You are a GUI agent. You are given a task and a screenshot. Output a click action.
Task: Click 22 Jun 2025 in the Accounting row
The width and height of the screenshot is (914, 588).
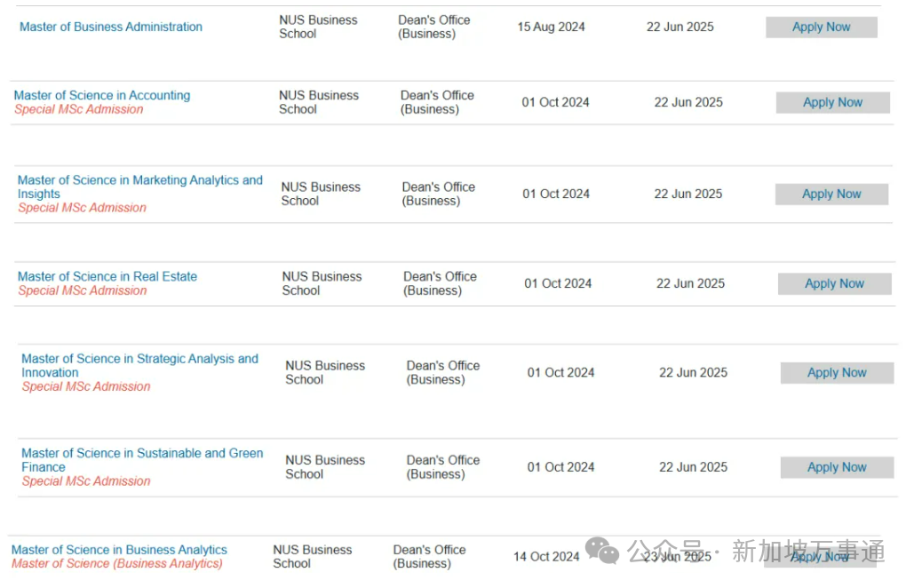click(688, 102)
